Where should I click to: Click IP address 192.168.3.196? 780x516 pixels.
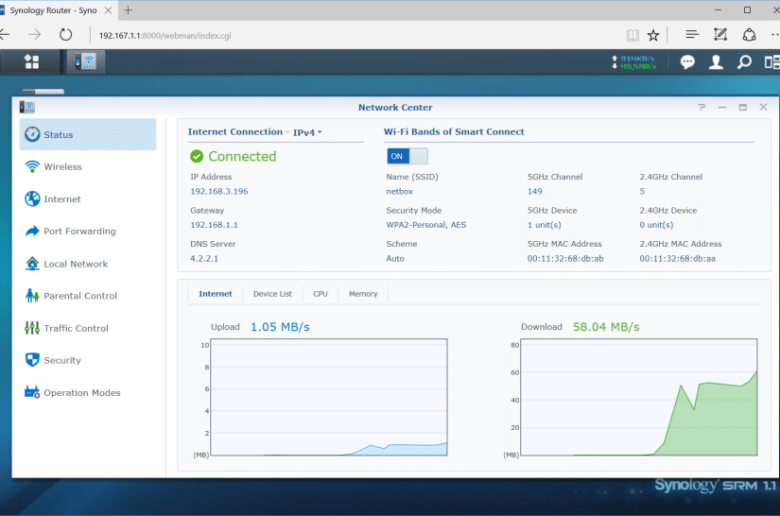coord(219,191)
